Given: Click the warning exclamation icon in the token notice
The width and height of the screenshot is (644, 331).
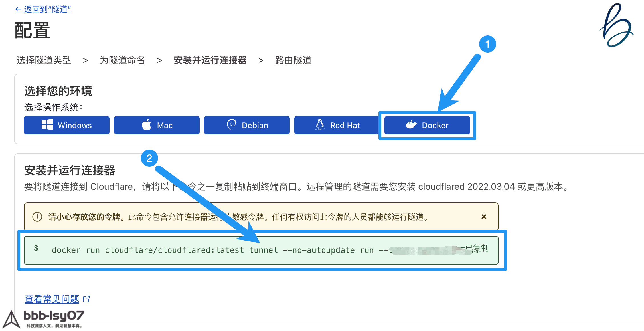Looking at the screenshot, I should 37,217.
